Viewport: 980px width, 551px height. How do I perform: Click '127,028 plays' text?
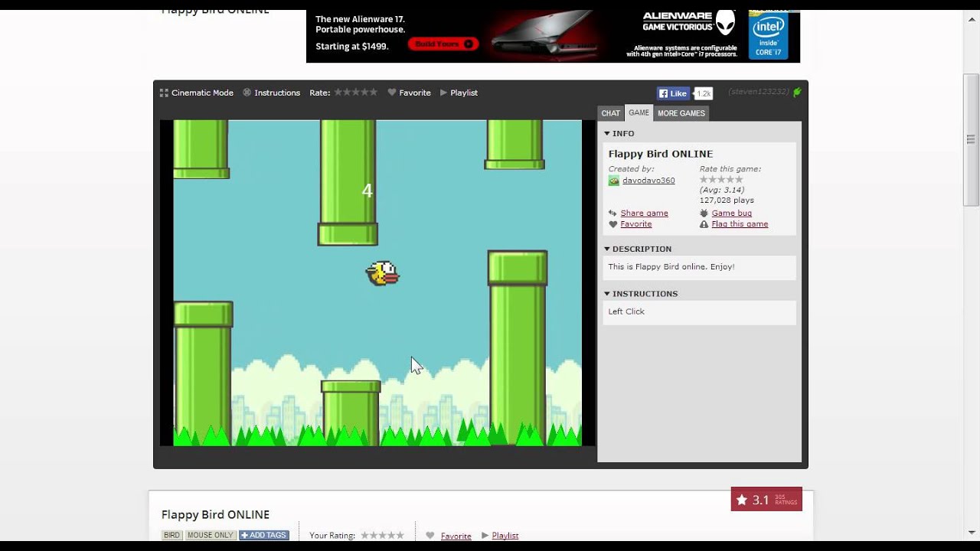727,201
